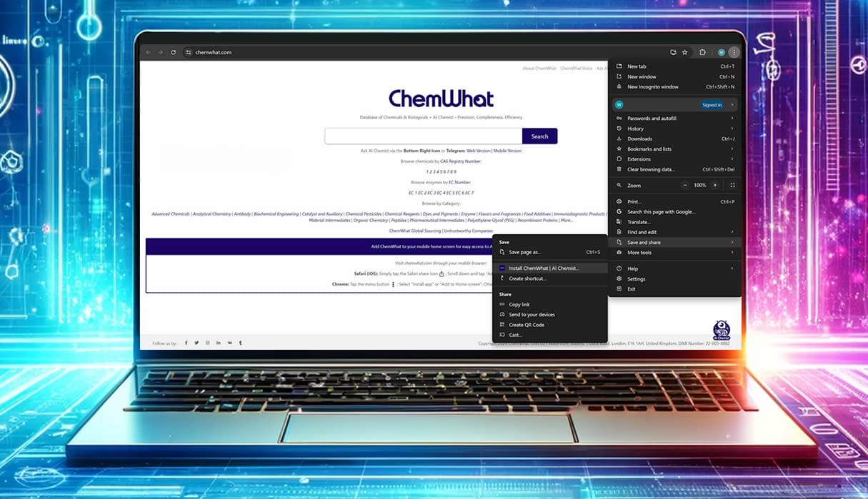Bookmark this page with the star icon
Screen dimensions: 868x499
[684, 52]
